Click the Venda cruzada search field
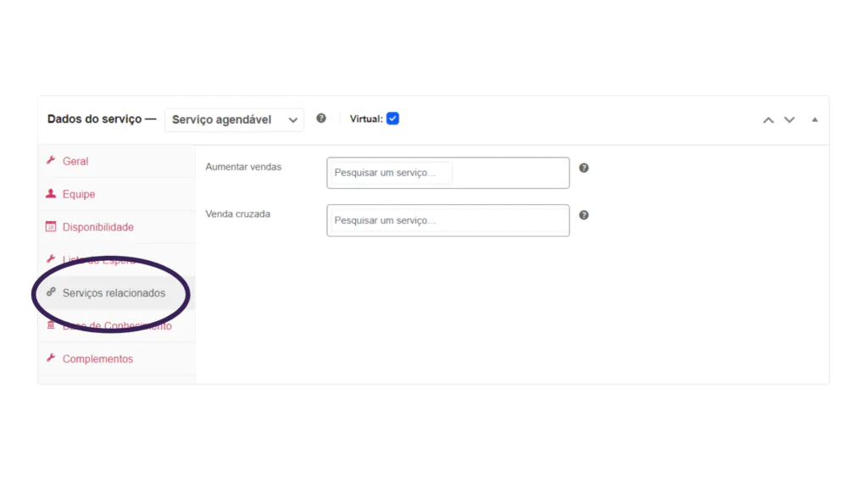The height and width of the screenshot is (488, 868). [x=448, y=220]
